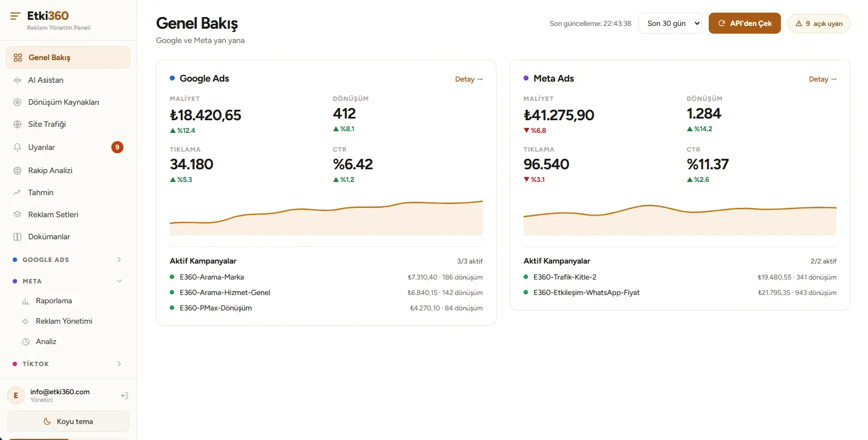Click the Reklam Setleri layers icon
Viewport: 868px width, 440px height.
pos(17,214)
